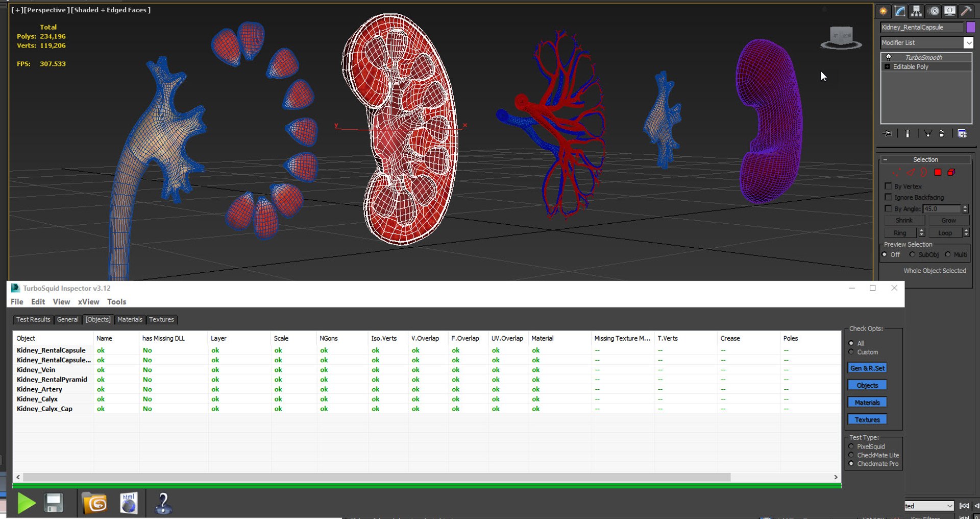Image resolution: width=980 pixels, height=519 pixels.
Task: Click the Make Unique icon
Action: pyautogui.click(x=928, y=133)
